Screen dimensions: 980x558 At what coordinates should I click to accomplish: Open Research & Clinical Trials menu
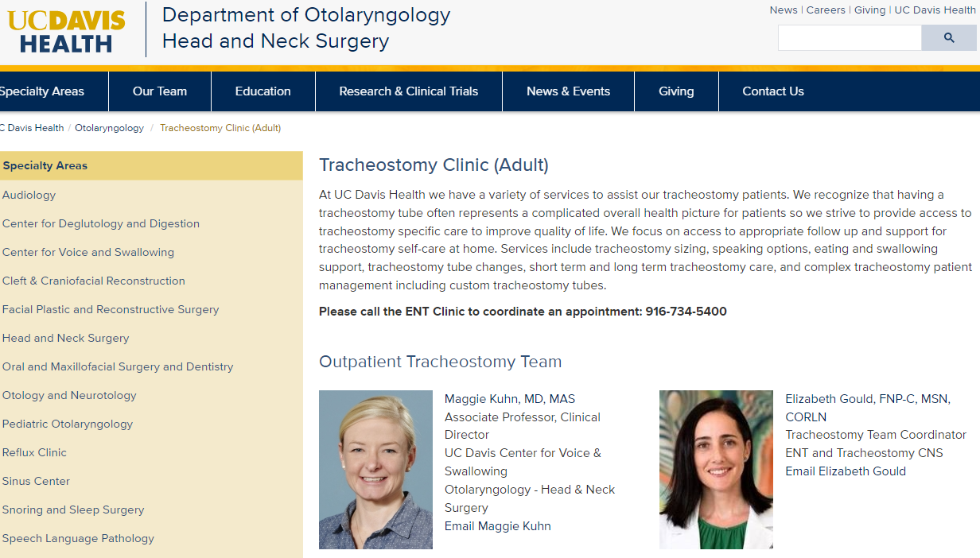point(409,91)
